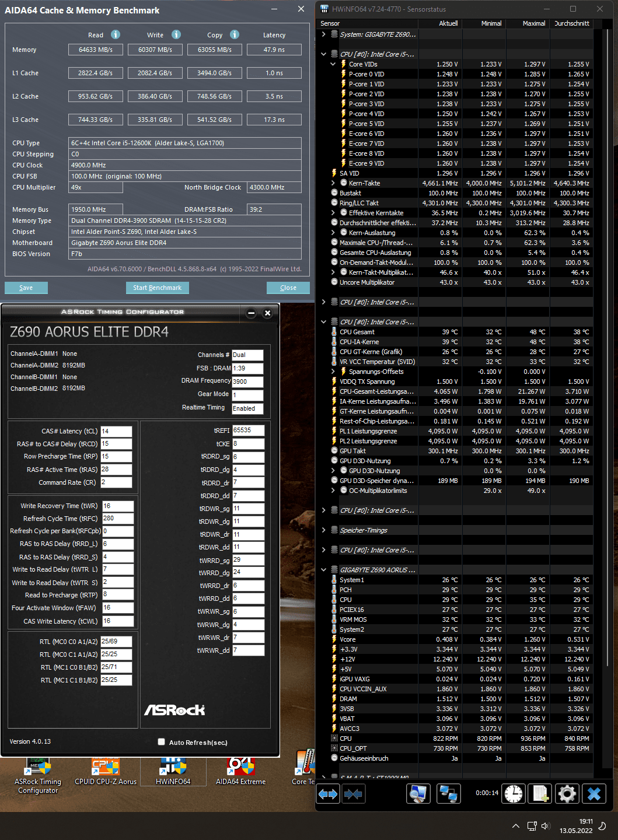Click the Read info icon in AIDA64
This screenshot has height=840, width=618.
coord(116,34)
